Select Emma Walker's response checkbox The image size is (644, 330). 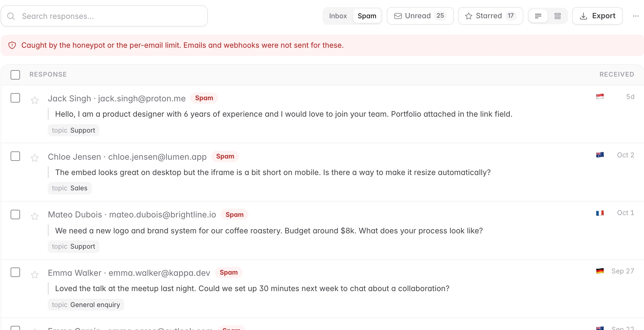click(x=15, y=272)
